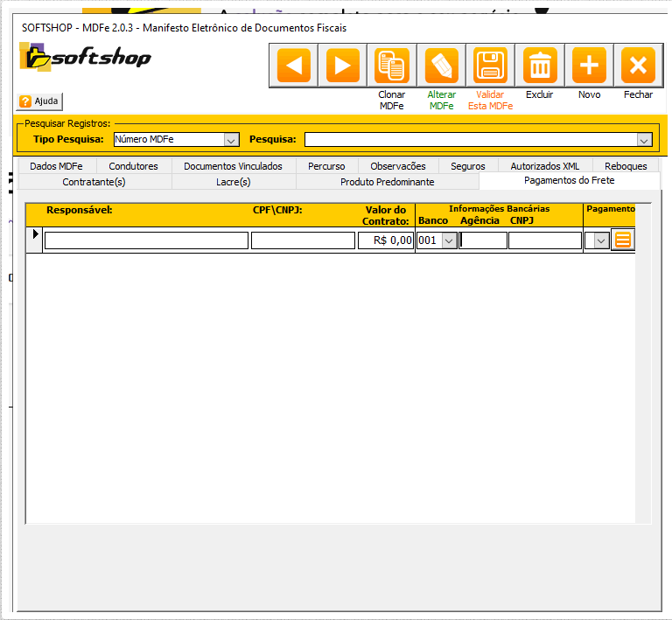Create a new record with Novo
Screen dimensions: 672x620
tap(589, 66)
